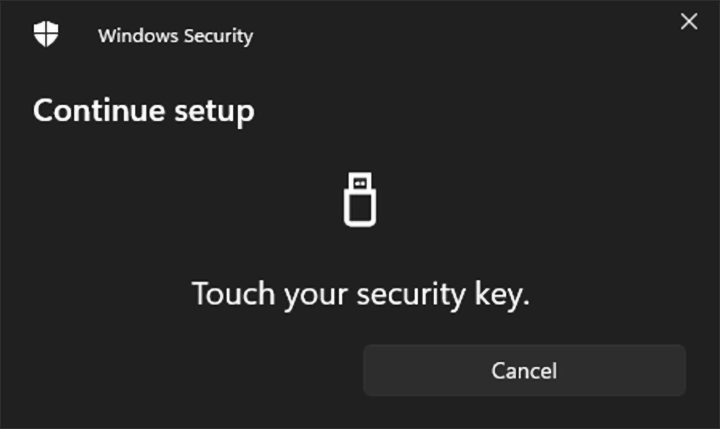720x429 pixels.
Task: Click the "Touch your security key." message
Action: tap(360, 295)
